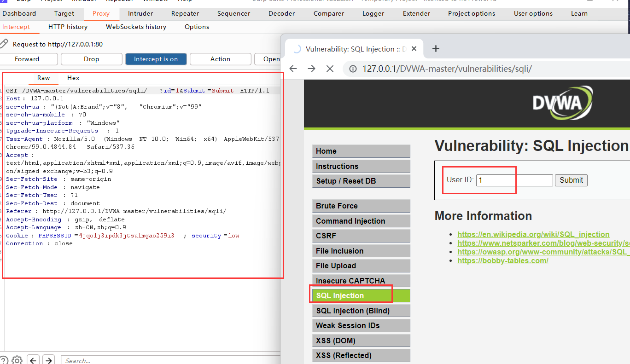The image size is (630, 364).
Task: Open the Extender tab
Action: pos(416,13)
